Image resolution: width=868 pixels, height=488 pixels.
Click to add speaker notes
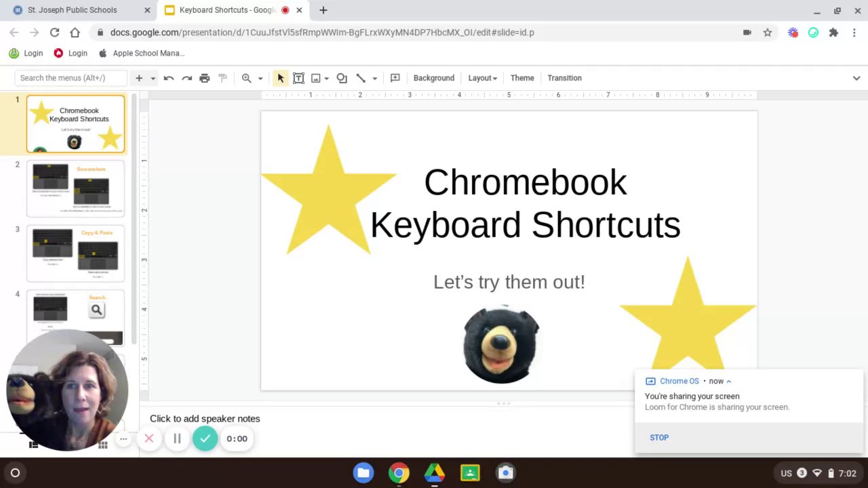click(x=205, y=418)
